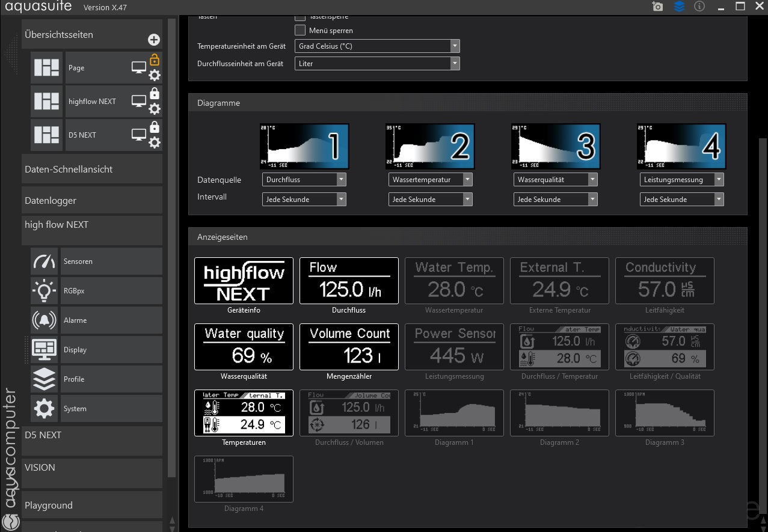This screenshot has height=532, width=768.
Task: Open the Sensoren menu entry
Action: tap(111, 261)
